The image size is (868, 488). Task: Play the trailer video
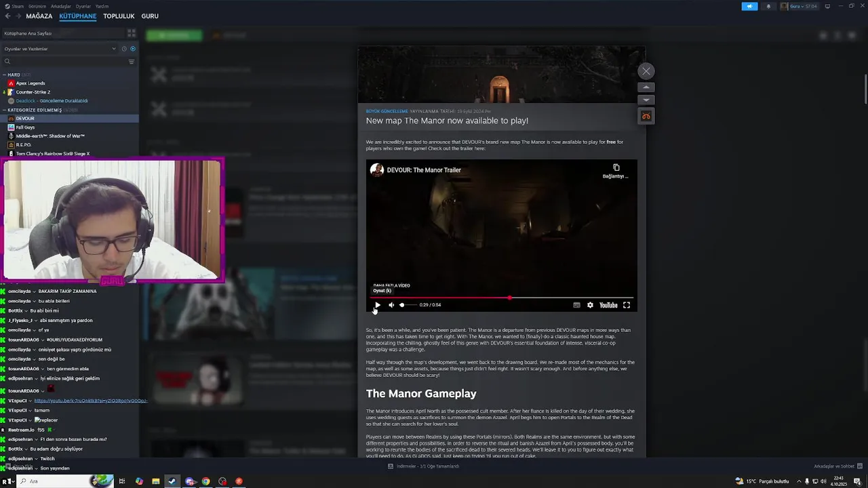pos(377,305)
